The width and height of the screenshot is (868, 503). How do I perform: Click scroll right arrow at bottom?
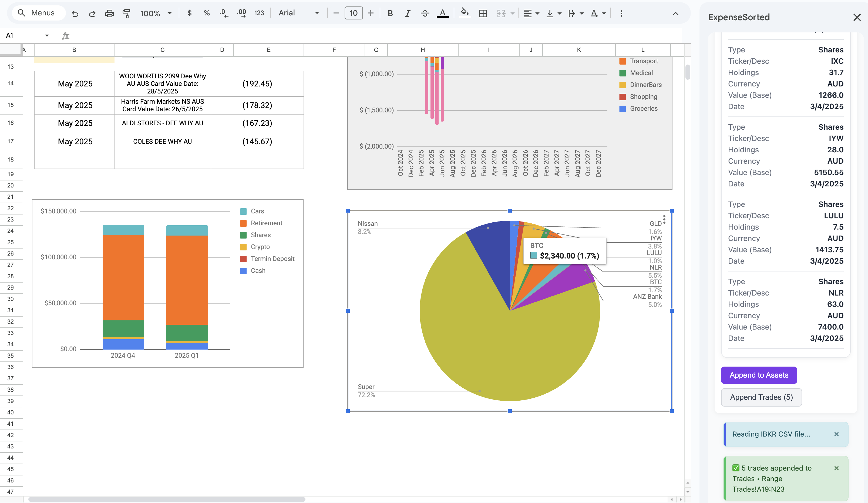click(x=680, y=499)
